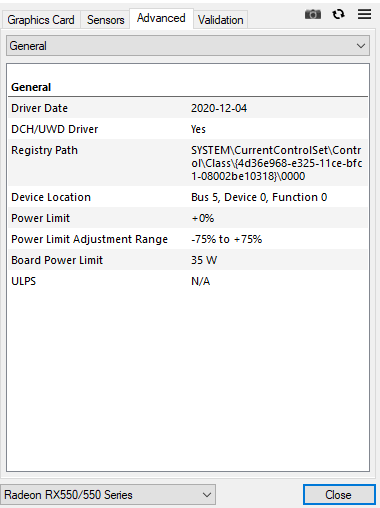
Task: Open the hamburger menu icon
Action: (x=364, y=14)
